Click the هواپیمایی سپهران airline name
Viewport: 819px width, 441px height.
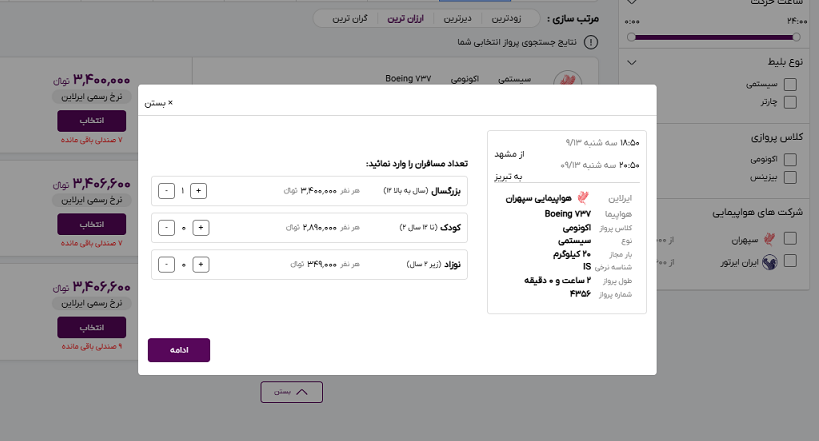click(x=539, y=199)
